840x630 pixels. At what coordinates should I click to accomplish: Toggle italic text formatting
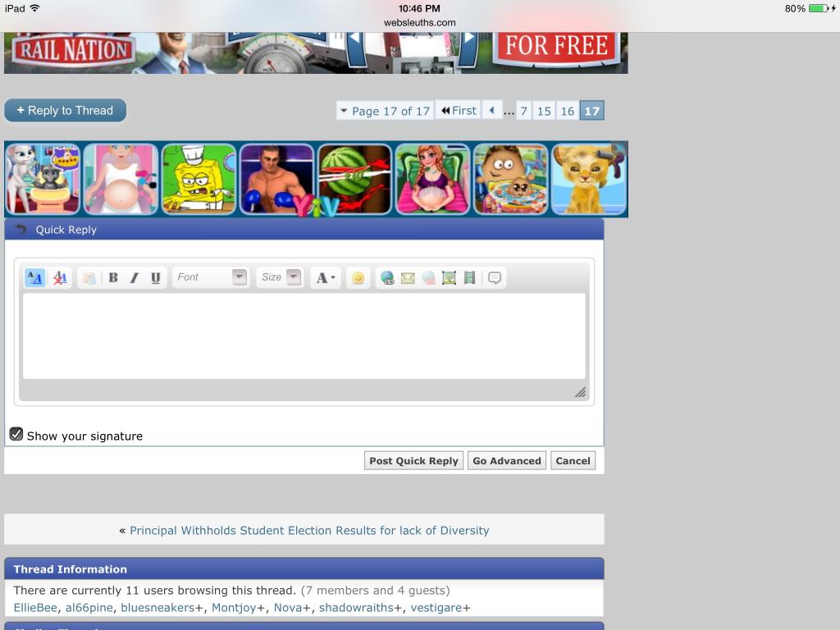[135, 278]
